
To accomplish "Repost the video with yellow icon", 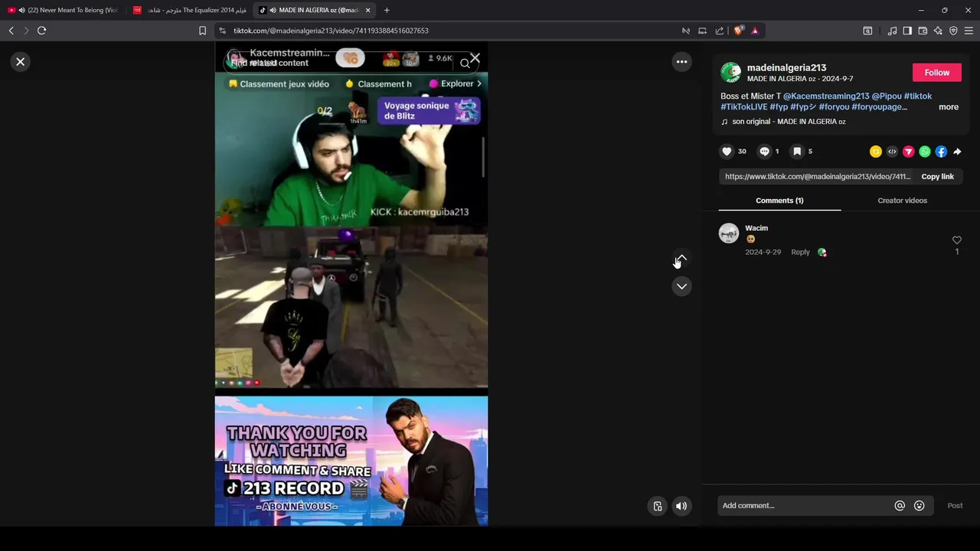I will click(x=876, y=152).
